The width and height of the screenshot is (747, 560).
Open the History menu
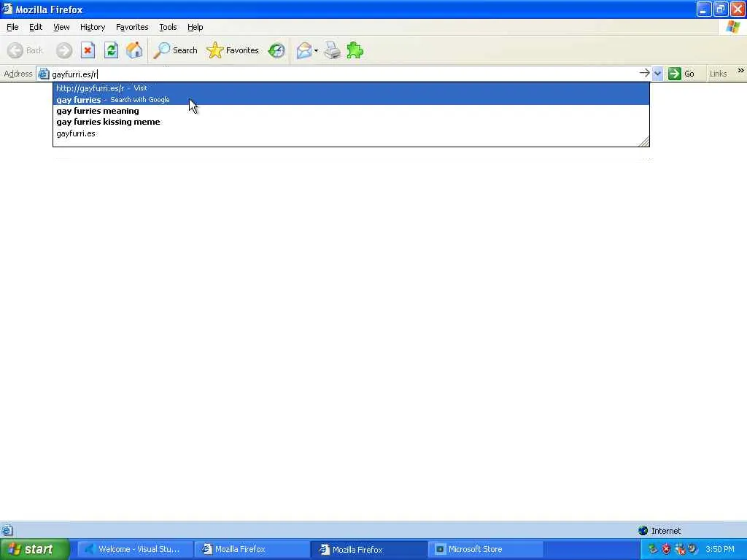click(93, 27)
